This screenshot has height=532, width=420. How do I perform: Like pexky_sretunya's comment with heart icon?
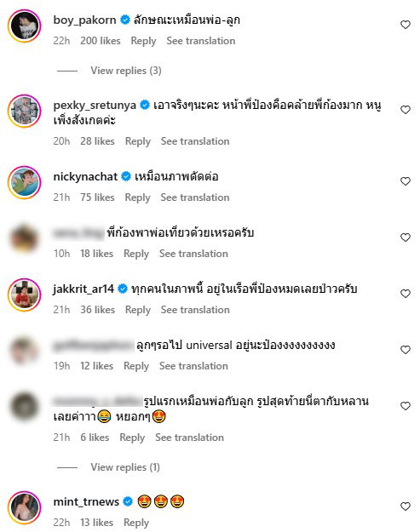tap(406, 110)
